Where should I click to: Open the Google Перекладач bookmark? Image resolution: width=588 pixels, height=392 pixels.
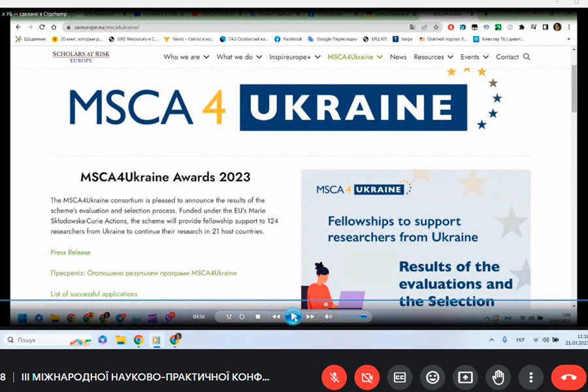tap(333, 39)
